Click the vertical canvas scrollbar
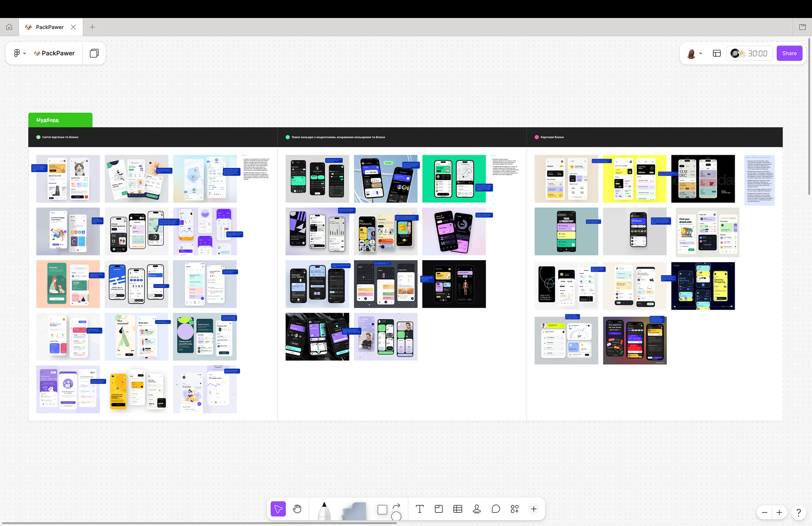The width and height of the screenshot is (812, 526). (809, 117)
